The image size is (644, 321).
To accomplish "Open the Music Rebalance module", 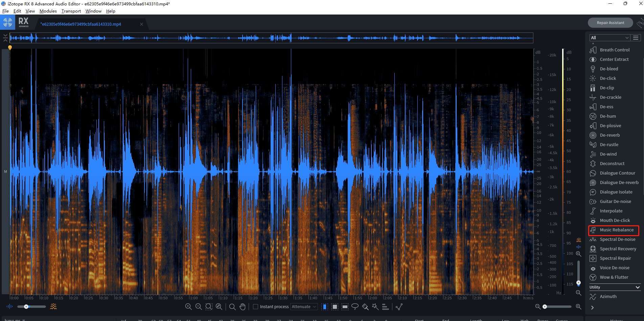I will [x=616, y=230].
